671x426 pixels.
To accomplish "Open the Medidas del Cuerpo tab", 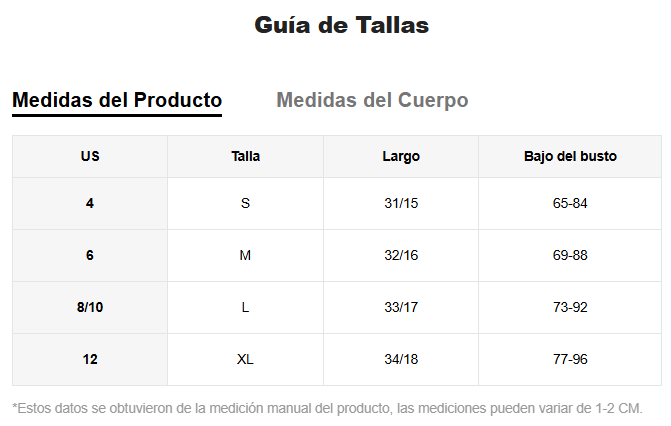I will pyautogui.click(x=372, y=100).
